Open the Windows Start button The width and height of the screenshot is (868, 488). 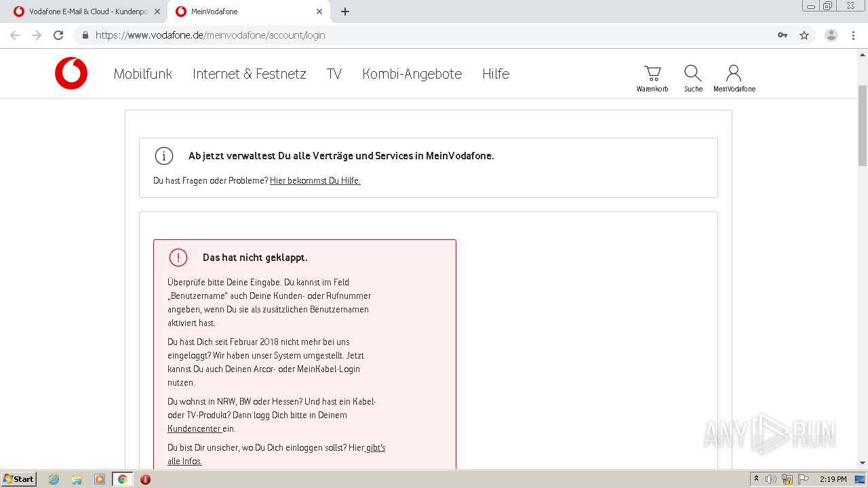[18, 479]
